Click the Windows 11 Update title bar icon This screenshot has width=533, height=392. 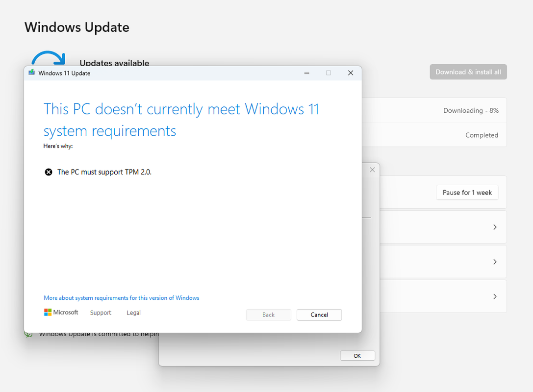point(31,73)
